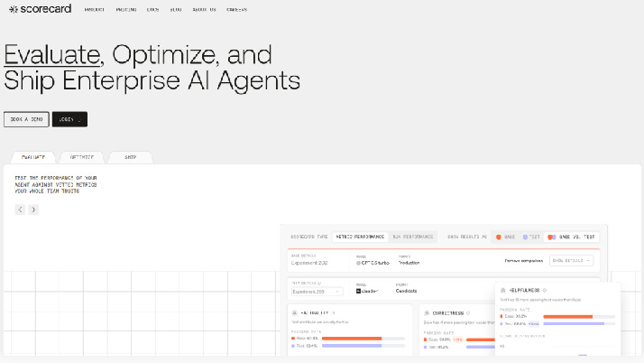This screenshot has width=644, height=363.
Task: Select the Metric Performance toggle option
Action: click(359, 237)
